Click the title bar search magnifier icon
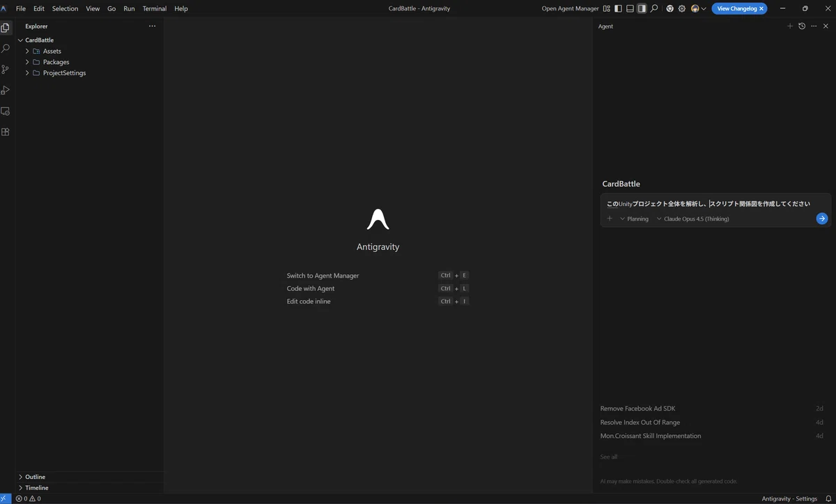The height and width of the screenshot is (504, 836). [x=653, y=8]
